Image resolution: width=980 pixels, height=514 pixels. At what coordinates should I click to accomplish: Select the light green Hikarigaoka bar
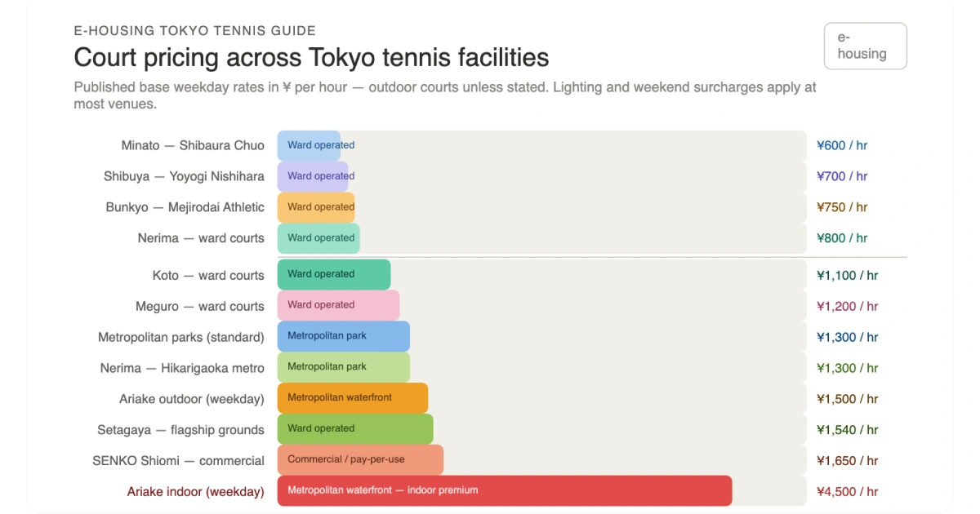point(343,367)
